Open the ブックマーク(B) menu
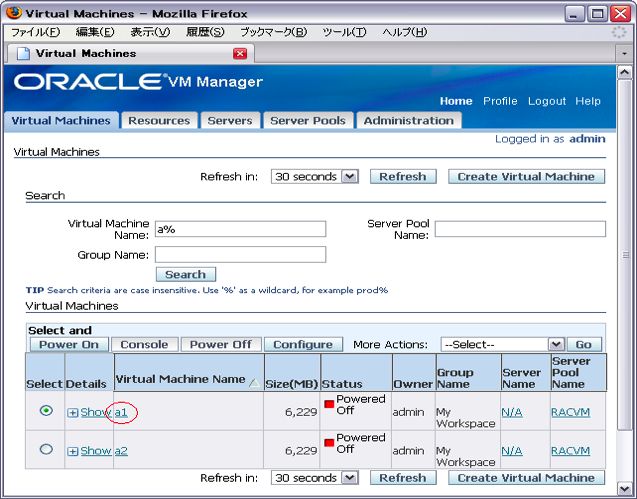Viewport: 637px width, 499px height. click(x=273, y=32)
